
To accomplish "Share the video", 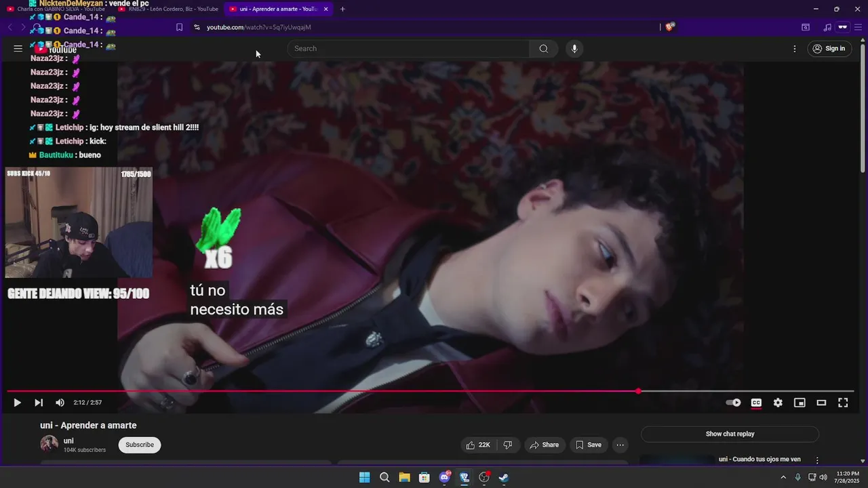I will pyautogui.click(x=545, y=445).
